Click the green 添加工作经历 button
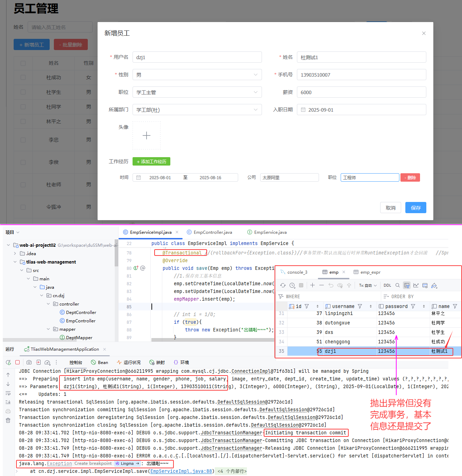Viewport: 462px width, 476px height. point(151,161)
